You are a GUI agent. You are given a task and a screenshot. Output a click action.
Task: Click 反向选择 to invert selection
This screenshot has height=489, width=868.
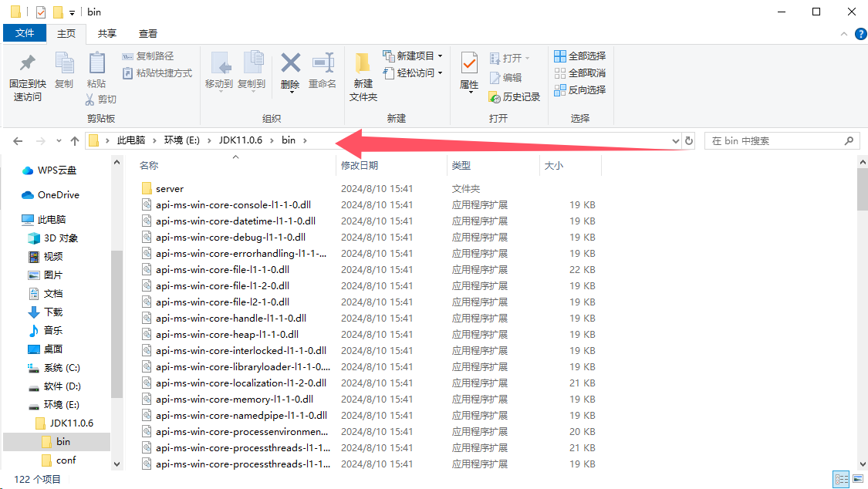[580, 90]
